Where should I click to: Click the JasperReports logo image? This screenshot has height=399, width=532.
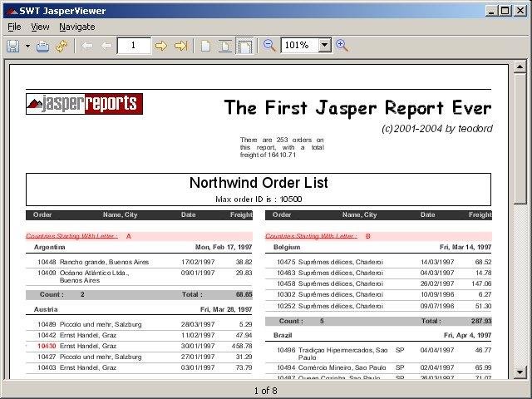(x=84, y=104)
